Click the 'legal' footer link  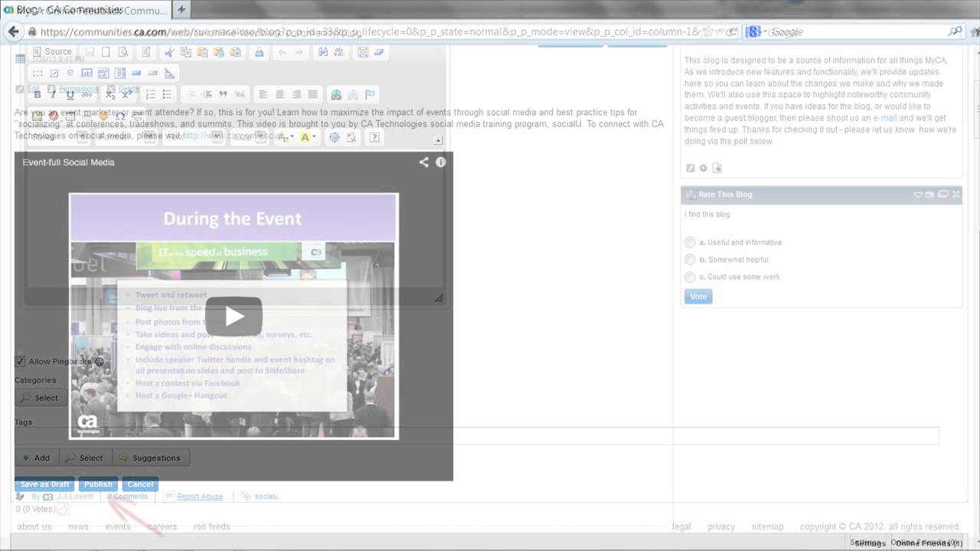[681, 527]
